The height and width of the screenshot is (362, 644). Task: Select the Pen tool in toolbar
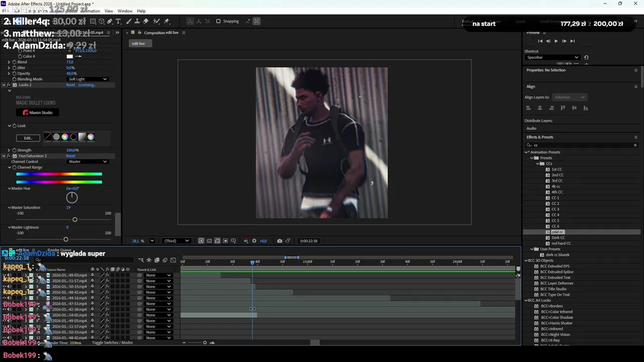pyautogui.click(x=110, y=21)
